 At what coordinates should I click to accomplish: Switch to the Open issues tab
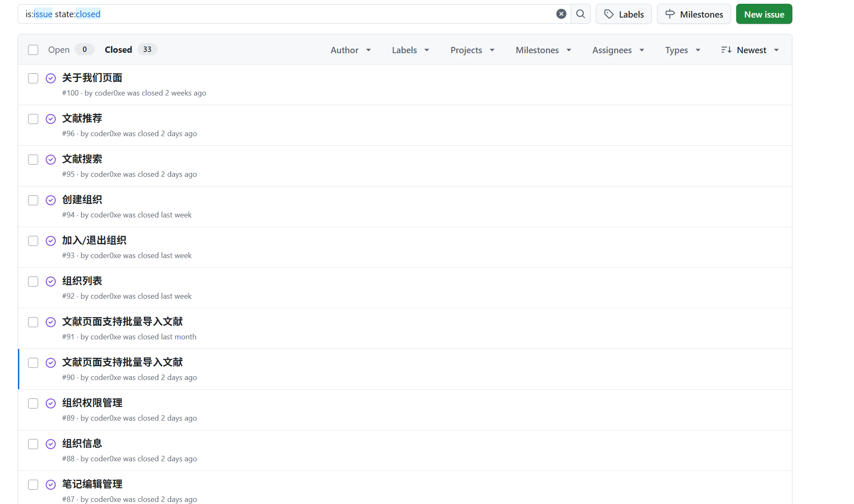[x=59, y=50]
